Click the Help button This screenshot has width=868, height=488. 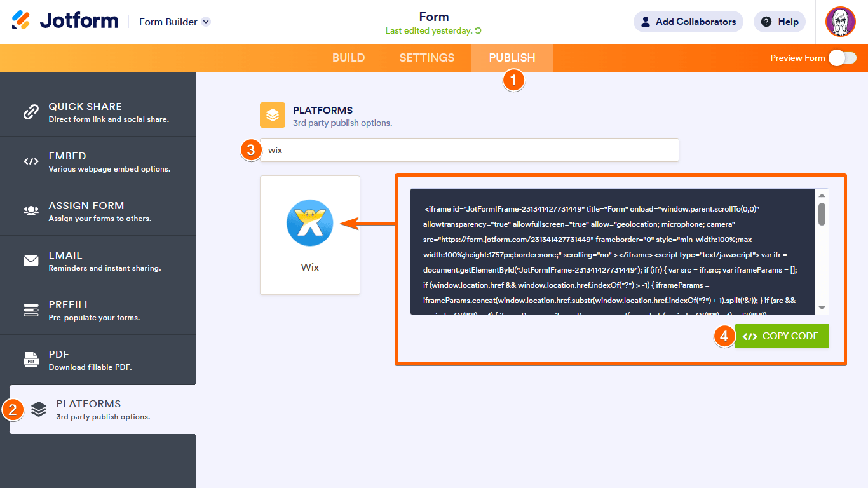point(780,22)
